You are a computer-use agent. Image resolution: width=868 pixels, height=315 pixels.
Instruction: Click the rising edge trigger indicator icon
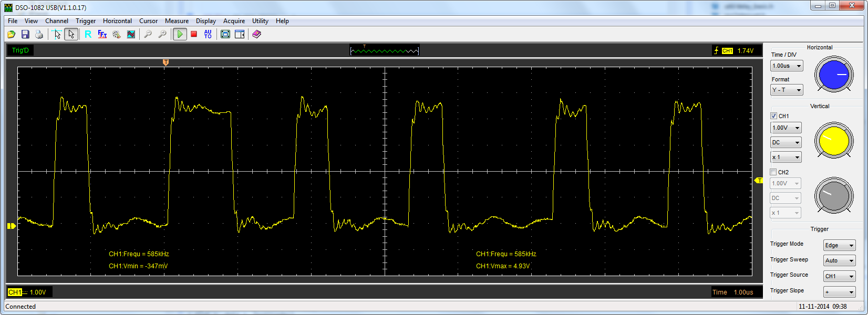pos(716,51)
